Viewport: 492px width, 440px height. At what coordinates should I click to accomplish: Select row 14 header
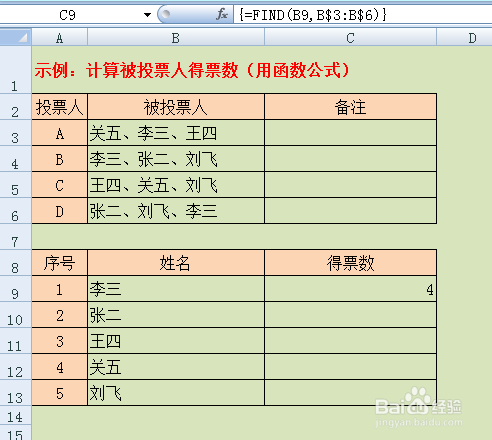(x=15, y=415)
